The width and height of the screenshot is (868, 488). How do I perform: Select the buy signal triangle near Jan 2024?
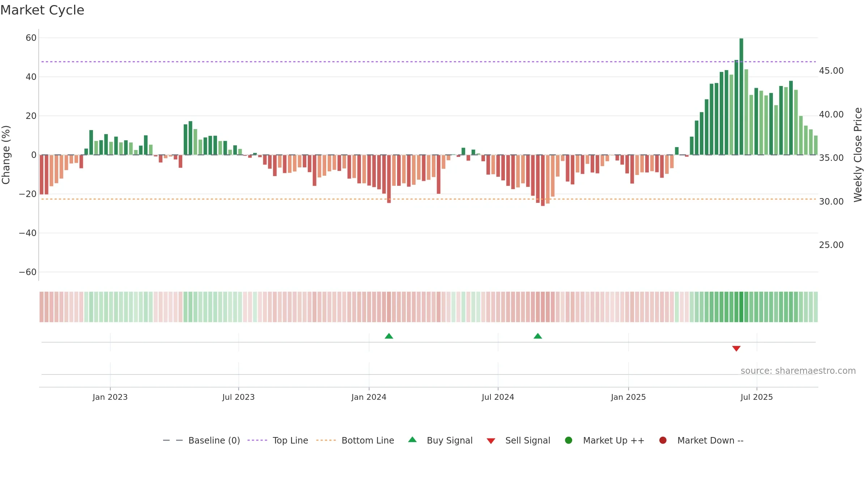(x=389, y=336)
